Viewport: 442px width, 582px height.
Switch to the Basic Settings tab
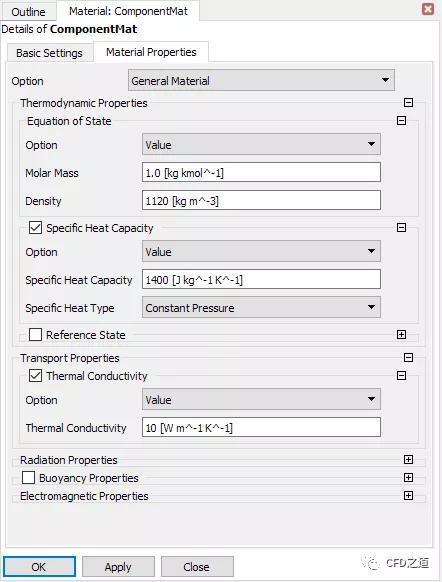click(x=49, y=53)
